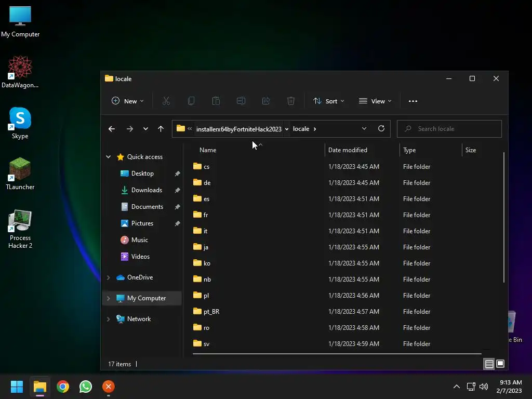Select the TLauncher desktop icon
Viewport: 532px width, 399px height.
[20, 174]
